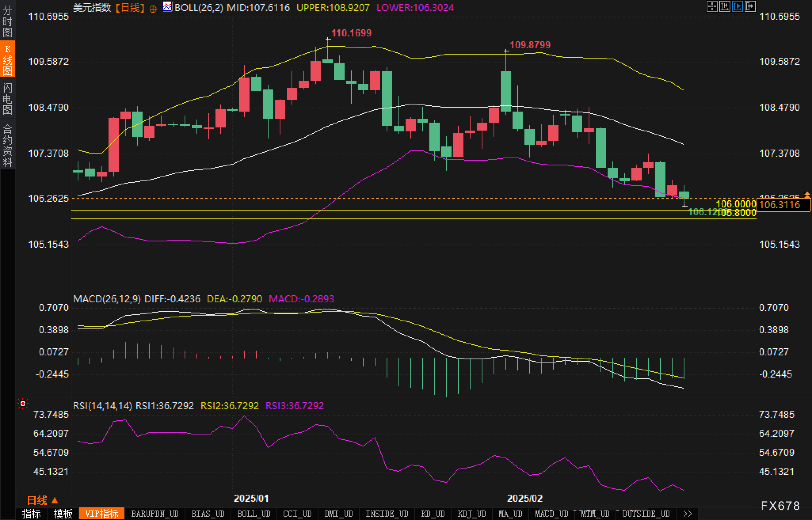Click the expand right panel arrow icon
The height and width of the screenshot is (520, 812).
click(750, 6)
